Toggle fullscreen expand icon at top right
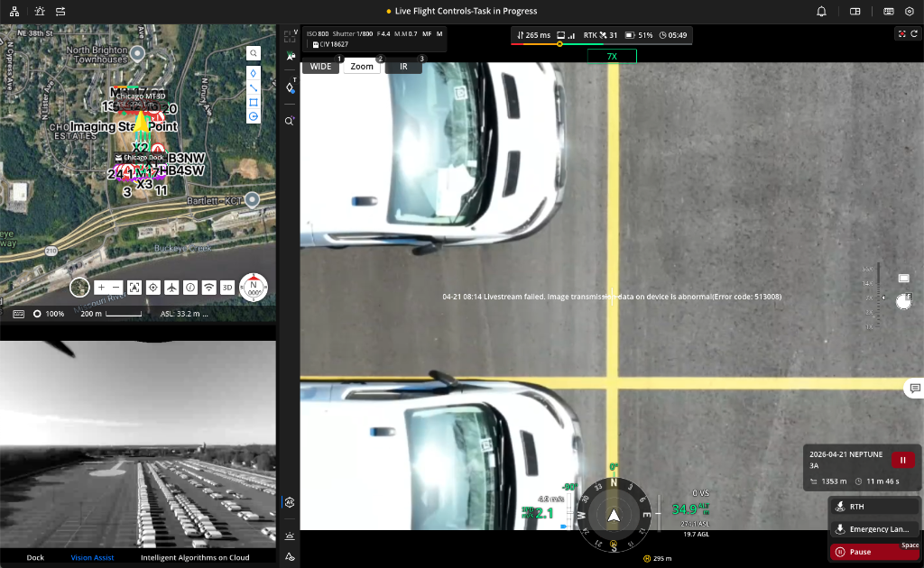 click(901, 34)
